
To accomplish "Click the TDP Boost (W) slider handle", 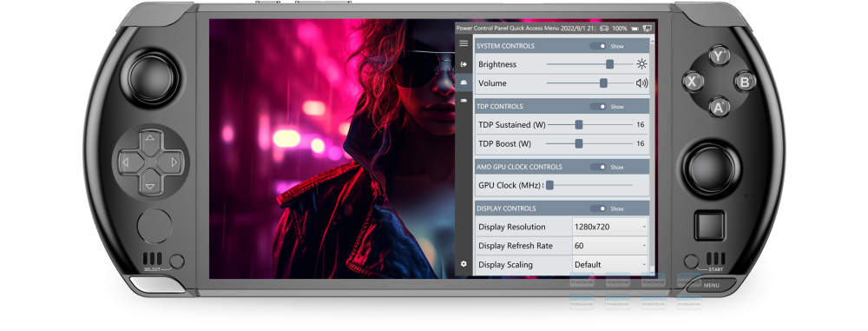I will (x=578, y=143).
